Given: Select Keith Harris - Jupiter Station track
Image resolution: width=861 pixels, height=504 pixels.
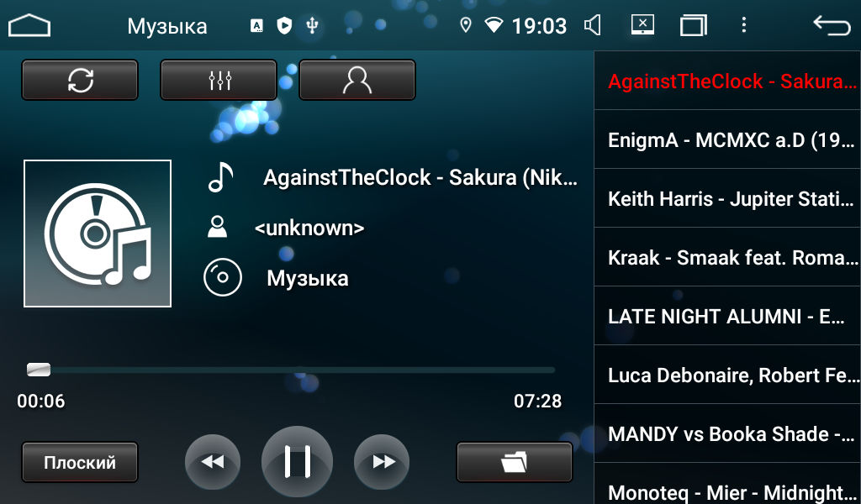Looking at the screenshot, I should tap(727, 198).
